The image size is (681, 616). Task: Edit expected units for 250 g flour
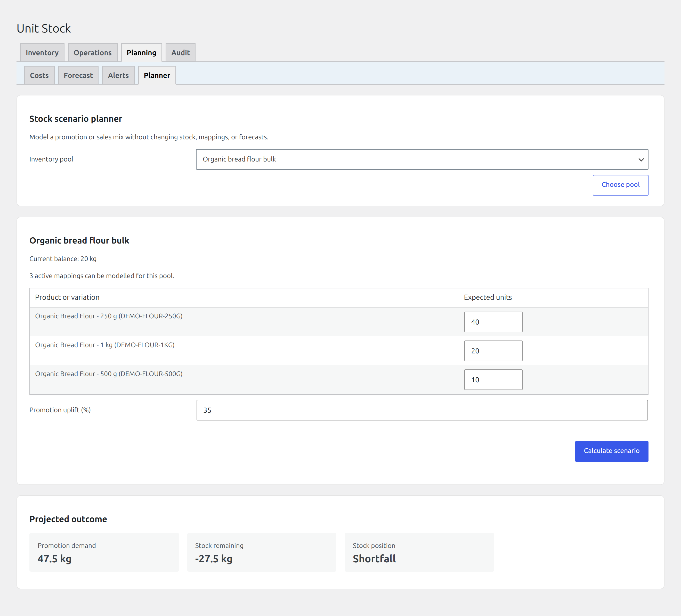pos(493,322)
